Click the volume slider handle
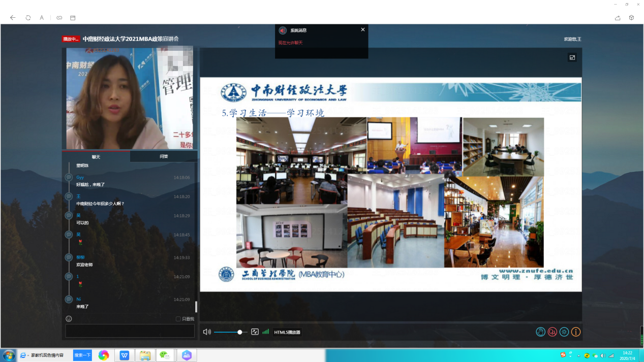The image size is (644, 362). (x=240, y=332)
